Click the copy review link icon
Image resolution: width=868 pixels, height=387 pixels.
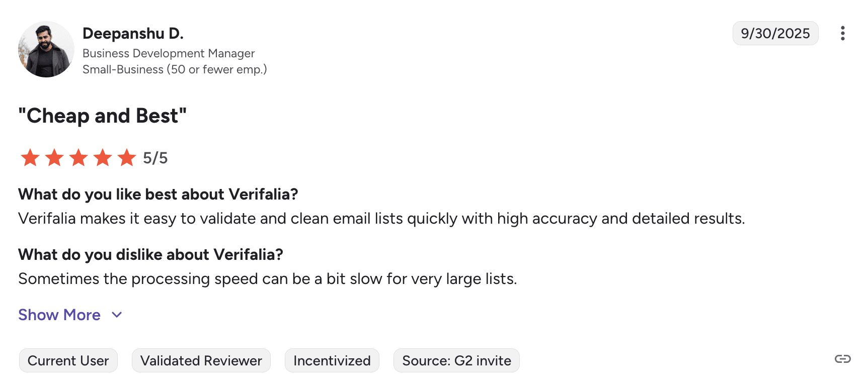point(842,359)
